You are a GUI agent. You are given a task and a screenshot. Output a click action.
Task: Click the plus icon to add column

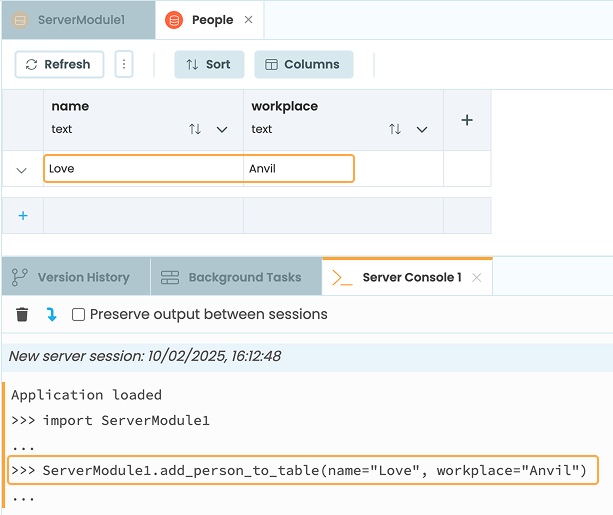466,120
